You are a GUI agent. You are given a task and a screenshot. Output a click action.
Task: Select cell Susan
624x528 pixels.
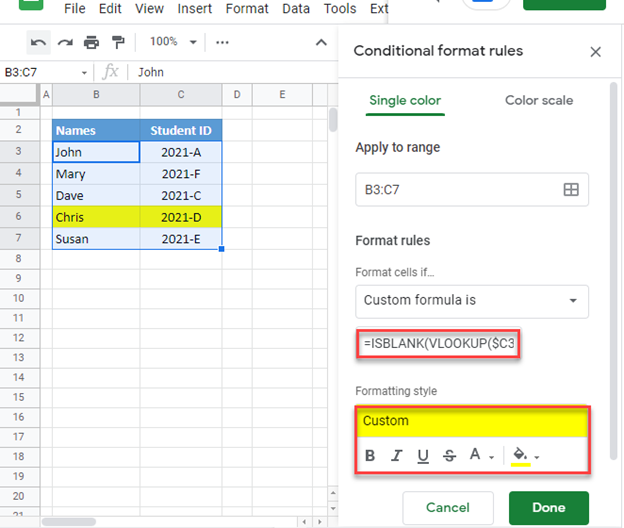[96, 239]
